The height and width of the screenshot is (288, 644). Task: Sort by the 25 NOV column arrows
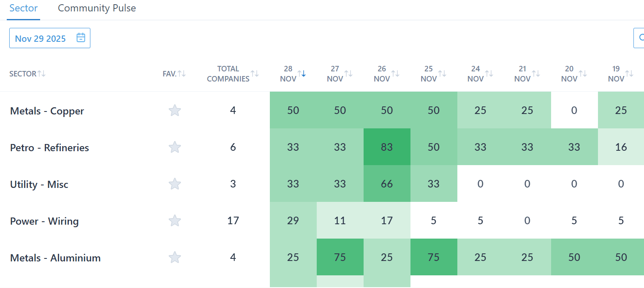click(x=442, y=73)
